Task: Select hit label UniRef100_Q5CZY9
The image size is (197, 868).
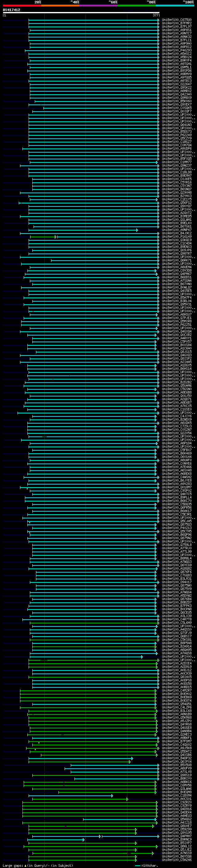Action: [x=177, y=139]
